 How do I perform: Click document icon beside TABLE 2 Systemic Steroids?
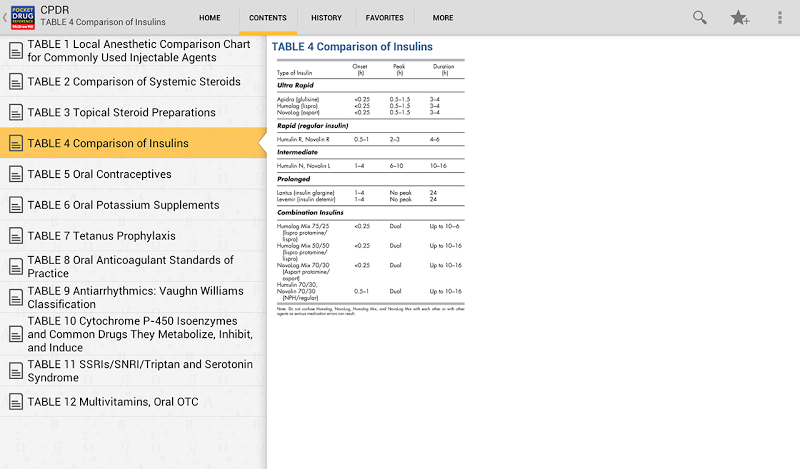tap(16, 82)
